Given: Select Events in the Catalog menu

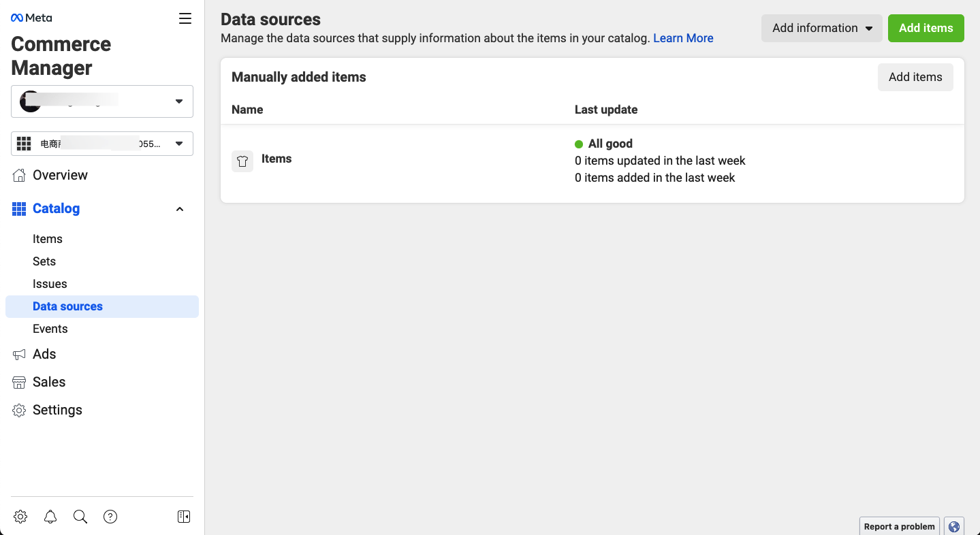Looking at the screenshot, I should click(50, 329).
